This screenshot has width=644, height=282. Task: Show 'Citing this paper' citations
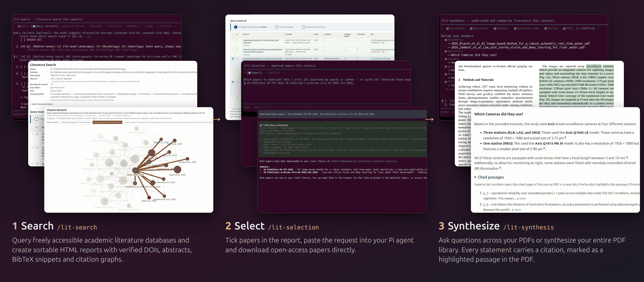coord(107,122)
